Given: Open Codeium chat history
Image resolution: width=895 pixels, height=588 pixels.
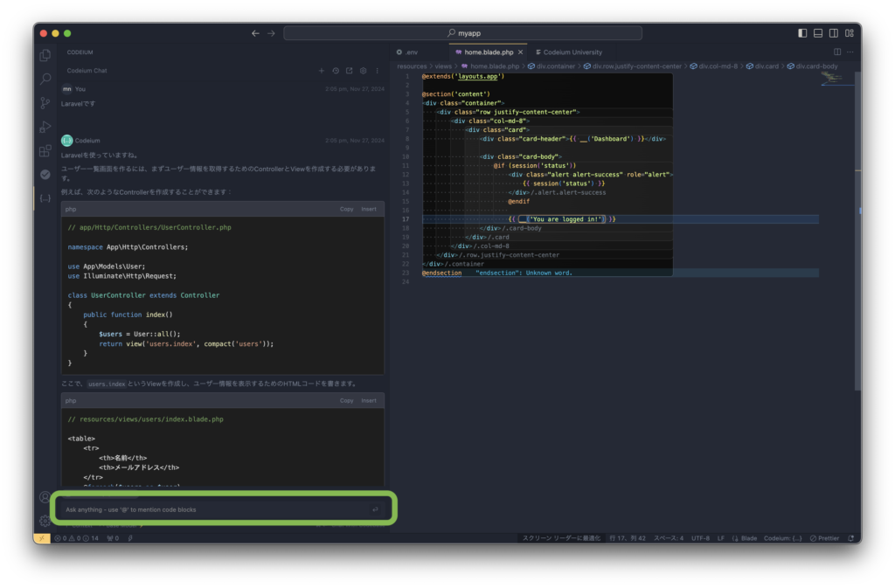Looking at the screenshot, I should [336, 71].
